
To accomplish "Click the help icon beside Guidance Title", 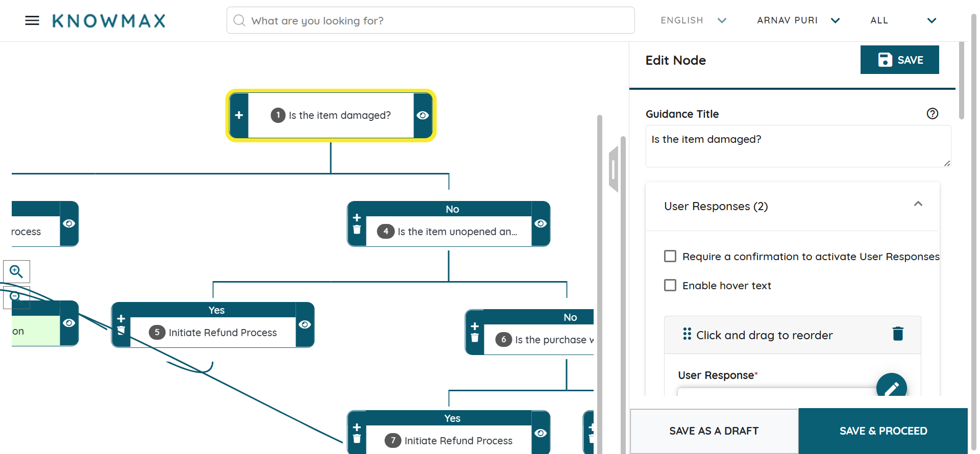I will pos(932,114).
